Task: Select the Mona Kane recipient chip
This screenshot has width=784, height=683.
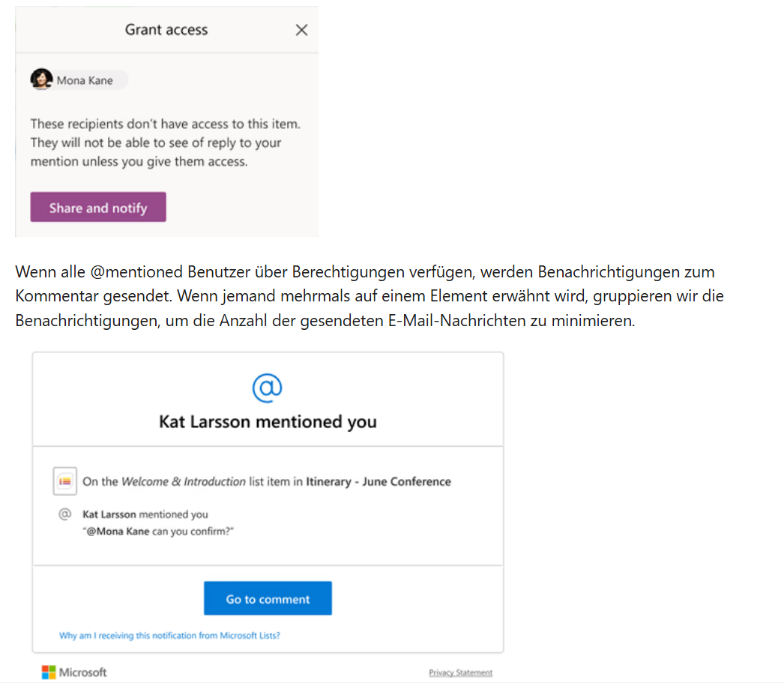Action: coord(79,80)
